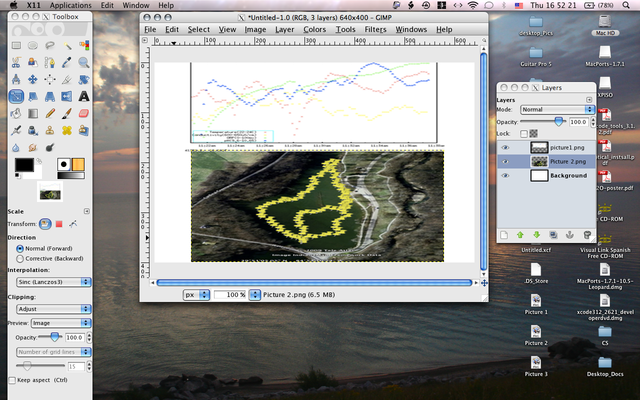The image size is (640, 400).
Task: Select the Ellipse Select tool
Action: [x=33, y=45]
